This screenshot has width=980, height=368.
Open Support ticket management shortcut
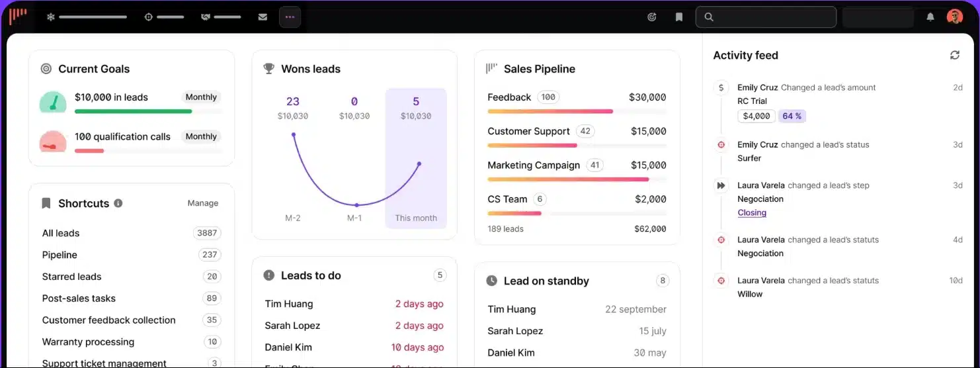pyautogui.click(x=131, y=363)
